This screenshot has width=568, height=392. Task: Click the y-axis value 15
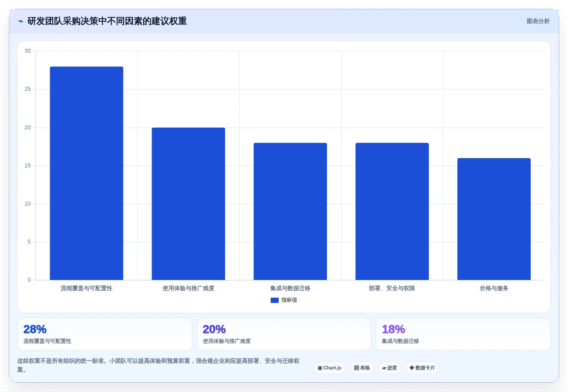27,166
